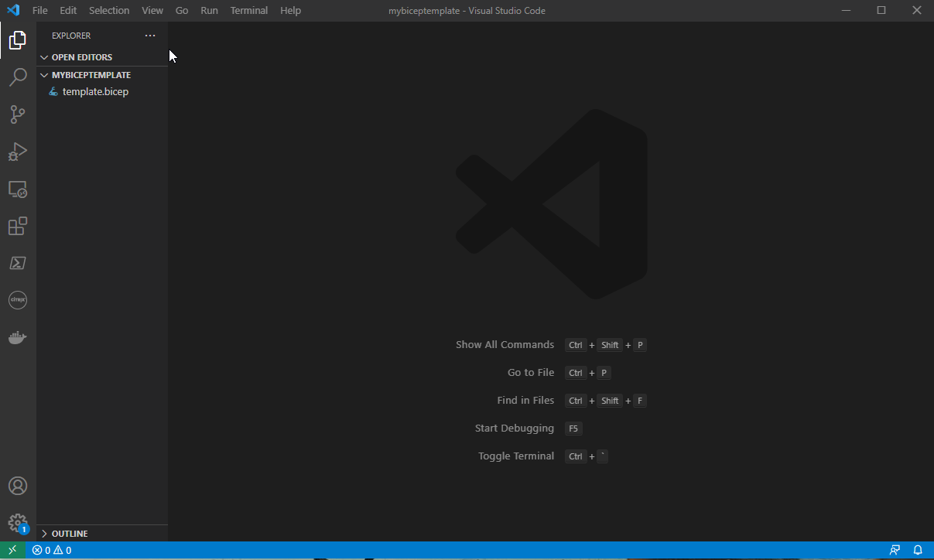
Task: Open the Go menu
Action: 182,11
